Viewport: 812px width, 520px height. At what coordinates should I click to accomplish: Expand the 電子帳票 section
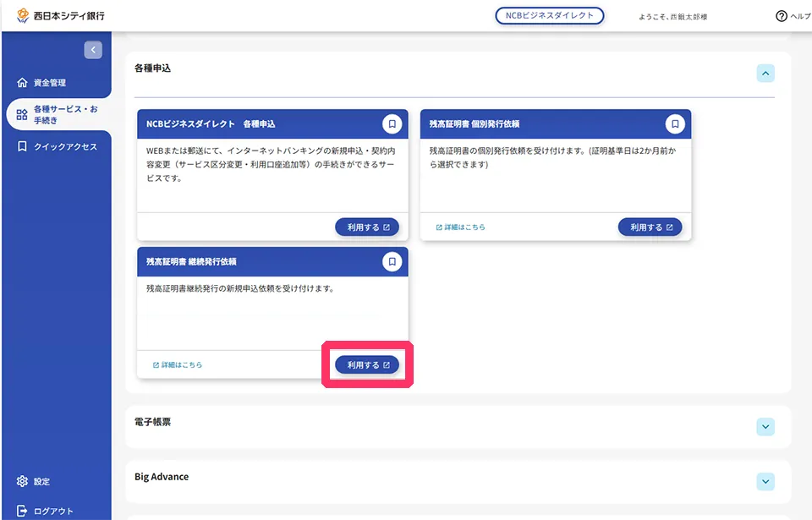point(765,427)
